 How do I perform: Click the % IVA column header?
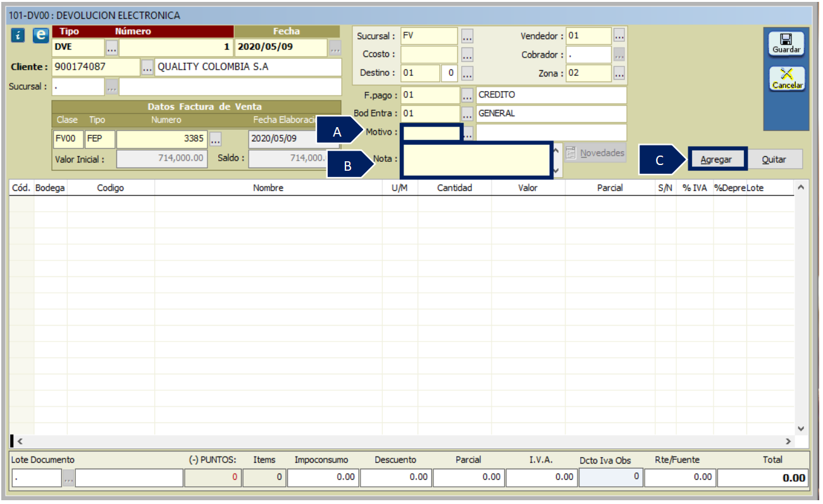click(695, 188)
